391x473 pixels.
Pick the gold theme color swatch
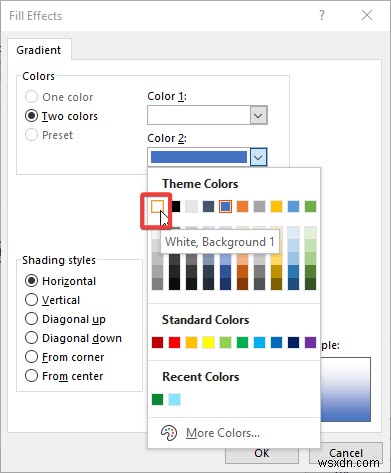(276, 206)
